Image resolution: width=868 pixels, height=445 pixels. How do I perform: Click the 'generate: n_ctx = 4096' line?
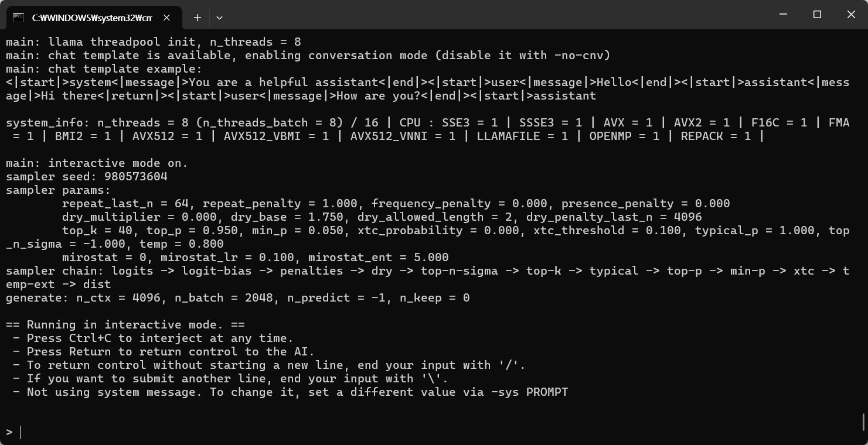point(238,297)
